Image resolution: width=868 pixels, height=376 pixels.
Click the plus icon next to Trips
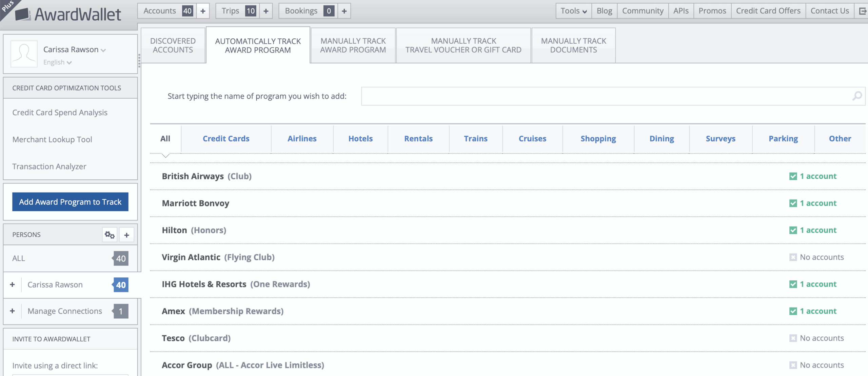[266, 11]
